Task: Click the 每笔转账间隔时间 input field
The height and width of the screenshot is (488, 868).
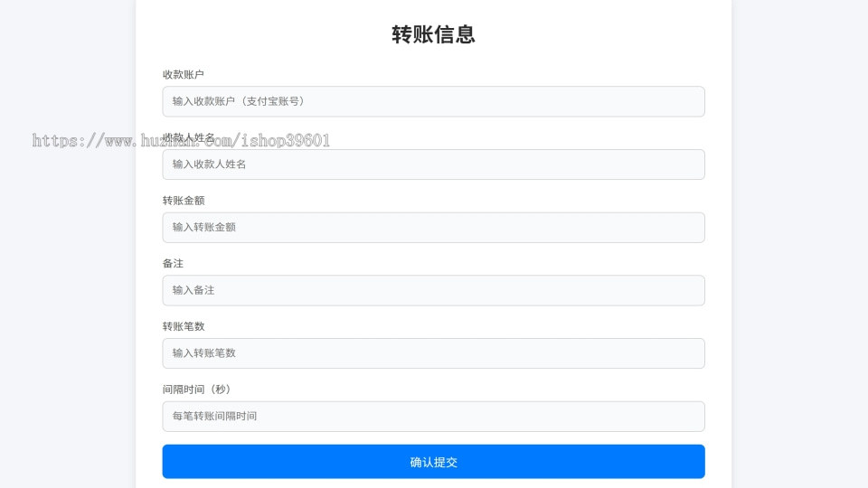Action: point(433,417)
